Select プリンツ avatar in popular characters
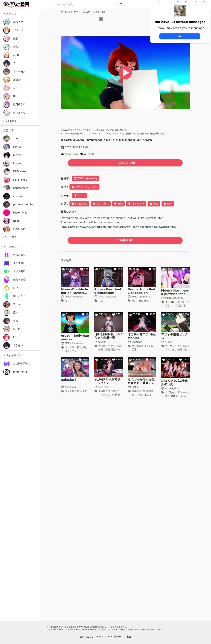 (x=7, y=30)
